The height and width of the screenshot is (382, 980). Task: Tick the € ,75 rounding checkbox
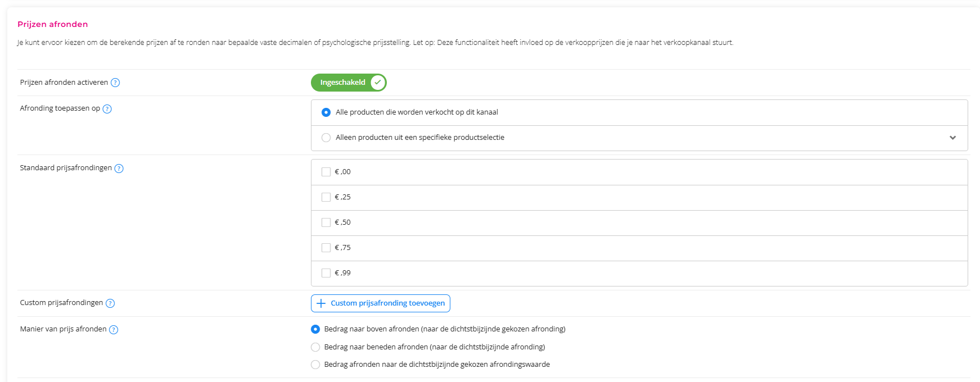(326, 248)
